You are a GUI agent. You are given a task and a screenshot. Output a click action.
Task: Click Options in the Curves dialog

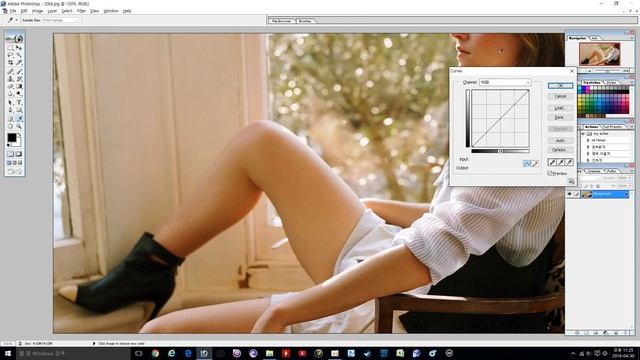click(x=560, y=150)
